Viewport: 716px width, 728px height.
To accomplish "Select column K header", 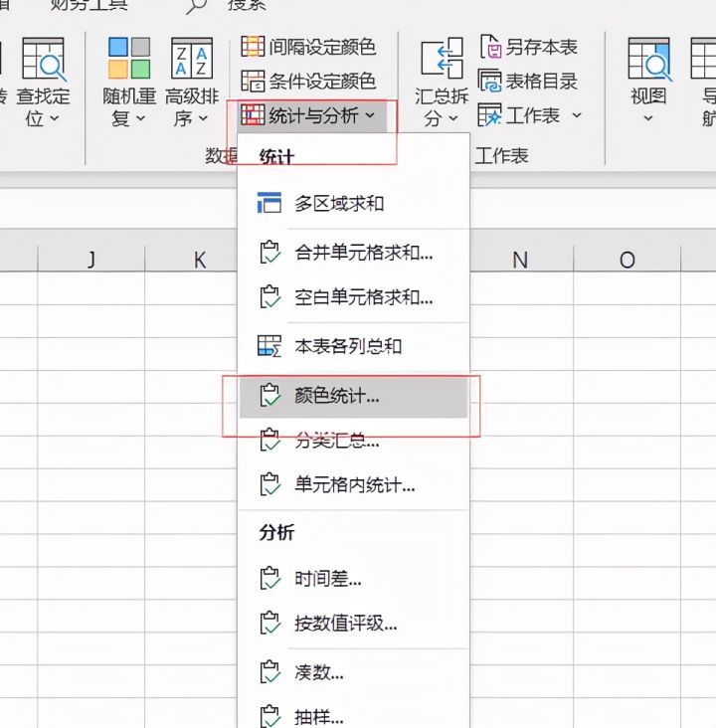I will tap(200, 259).
